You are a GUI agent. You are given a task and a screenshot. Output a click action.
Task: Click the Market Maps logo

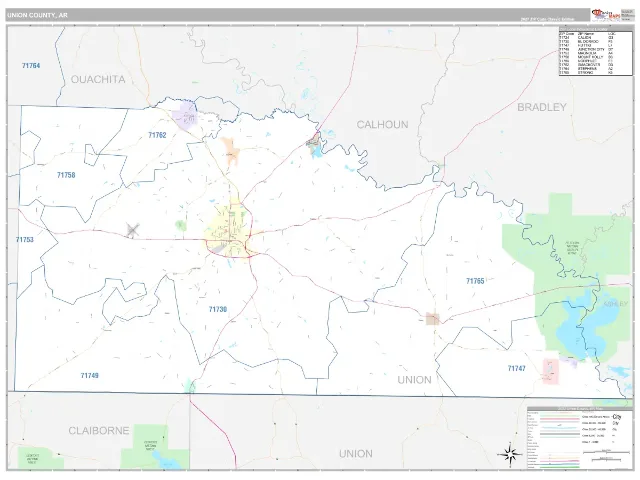(606, 15)
